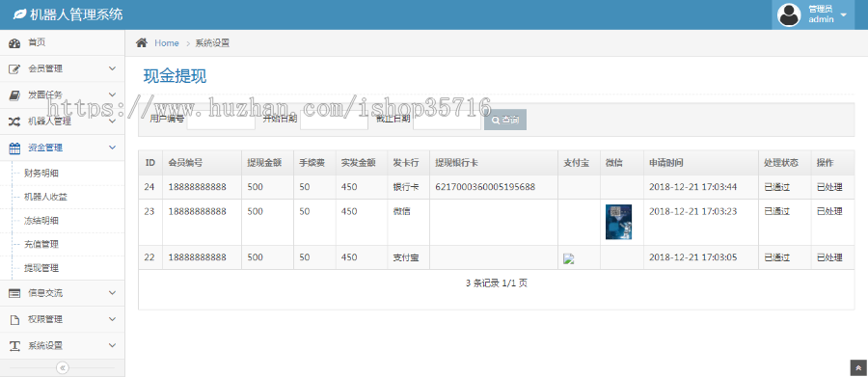The width and height of the screenshot is (868, 377).
Task: Click the scroll-to-top arrow button
Action: pos(858,367)
